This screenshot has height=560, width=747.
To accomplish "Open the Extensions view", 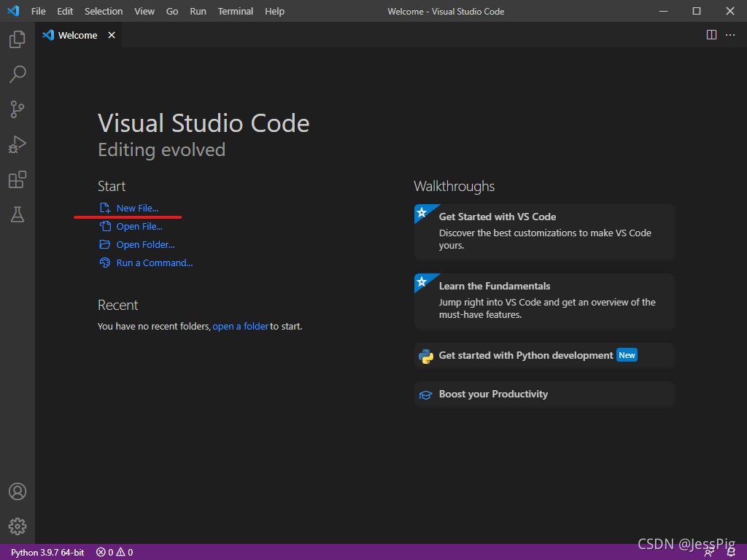I will (18, 179).
